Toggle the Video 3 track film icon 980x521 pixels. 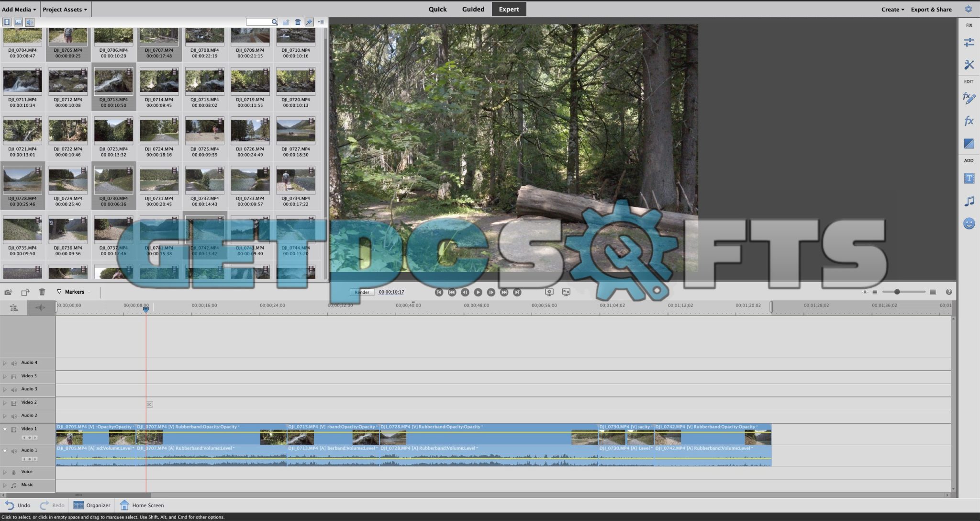coord(14,377)
